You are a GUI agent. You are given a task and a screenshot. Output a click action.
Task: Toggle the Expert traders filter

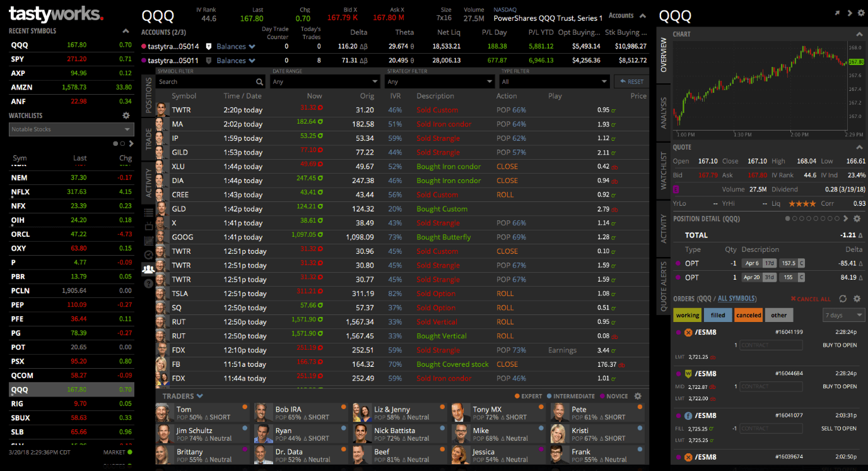529,396
